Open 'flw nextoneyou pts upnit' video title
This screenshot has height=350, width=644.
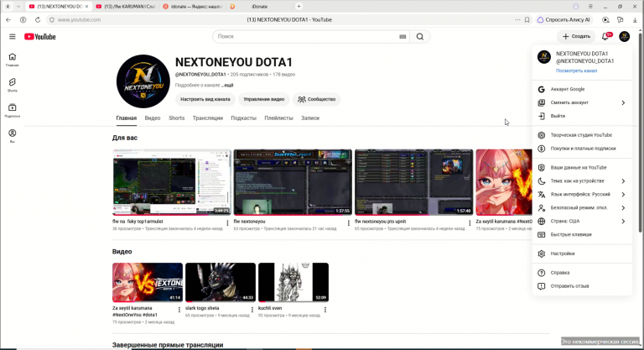pyautogui.click(x=381, y=222)
